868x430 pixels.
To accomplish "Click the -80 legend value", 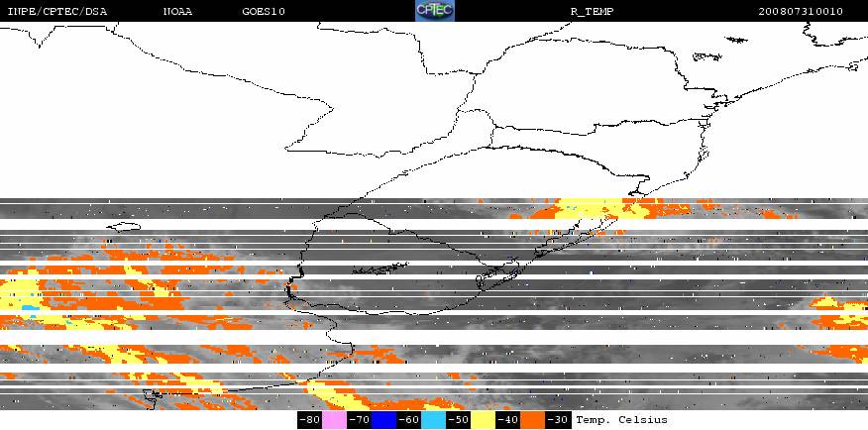I will point(309,420).
